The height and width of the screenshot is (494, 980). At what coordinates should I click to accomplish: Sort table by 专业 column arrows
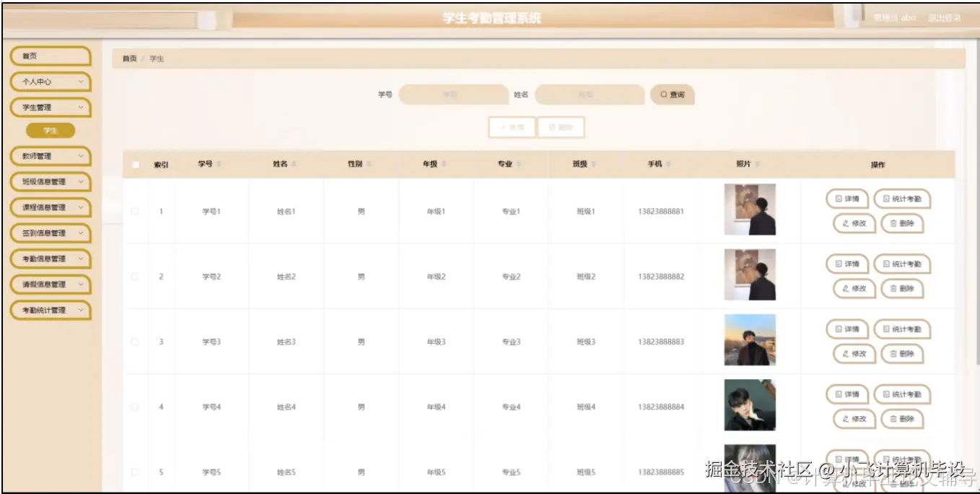(519, 165)
